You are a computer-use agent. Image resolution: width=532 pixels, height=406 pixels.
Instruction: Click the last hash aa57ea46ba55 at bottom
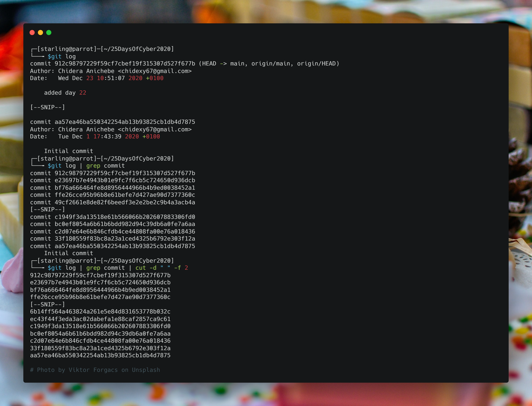tap(100, 355)
